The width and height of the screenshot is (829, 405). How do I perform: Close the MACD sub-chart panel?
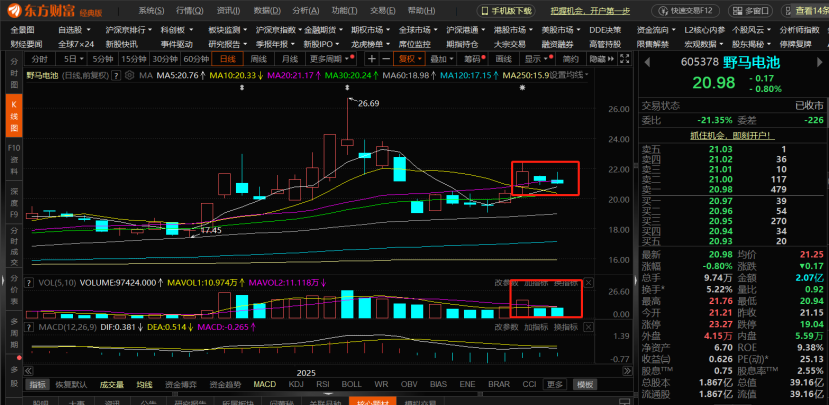pyautogui.click(x=588, y=327)
